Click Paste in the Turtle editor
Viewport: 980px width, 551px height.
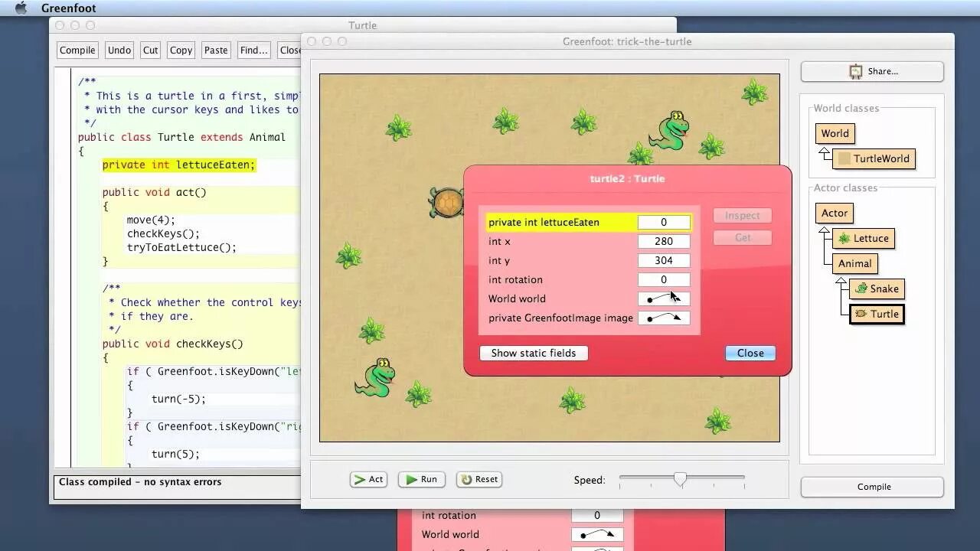coord(216,51)
